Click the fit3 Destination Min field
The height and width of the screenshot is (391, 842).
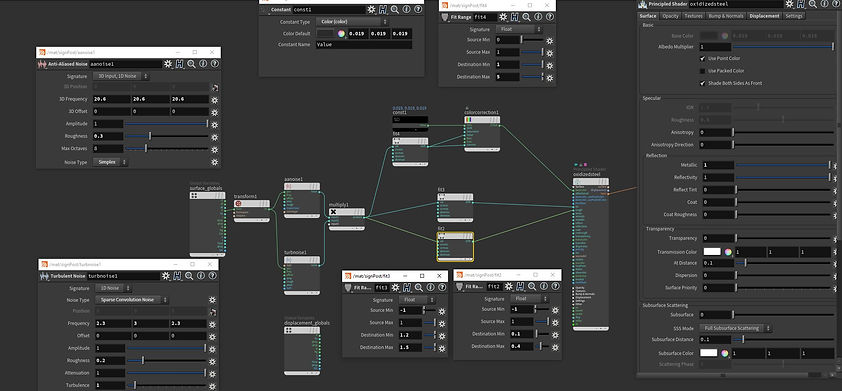pos(409,335)
